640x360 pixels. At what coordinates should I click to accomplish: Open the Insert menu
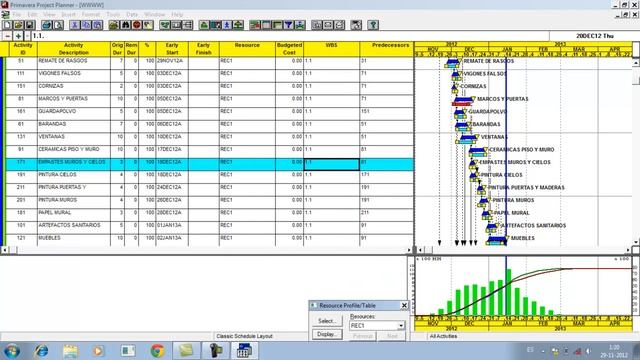click(68, 15)
